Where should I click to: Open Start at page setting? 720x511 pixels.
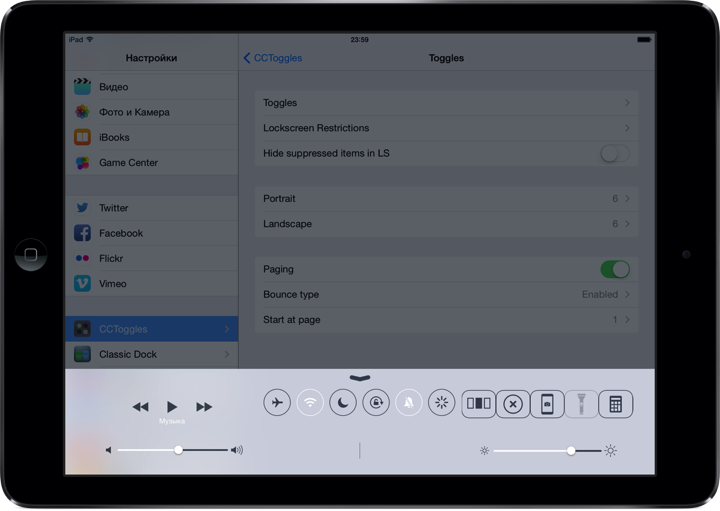(446, 320)
